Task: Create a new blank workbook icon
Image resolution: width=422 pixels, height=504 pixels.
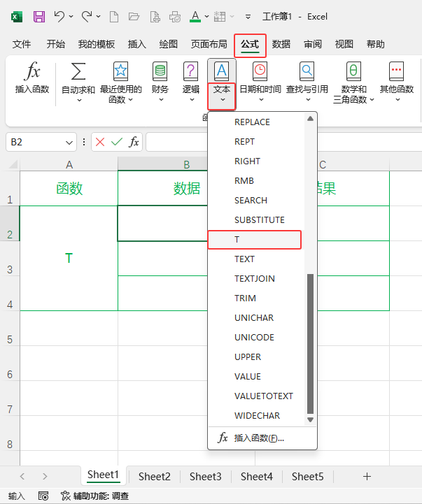Action: (114, 16)
